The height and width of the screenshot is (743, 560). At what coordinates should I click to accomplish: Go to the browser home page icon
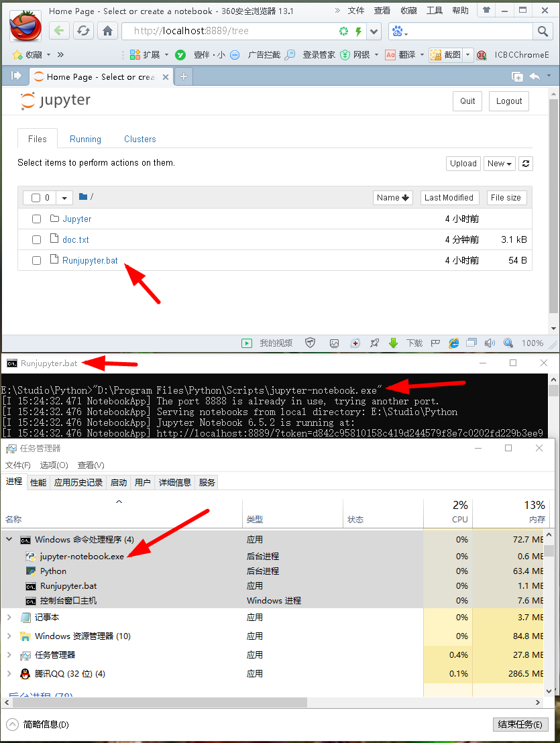pos(107,31)
